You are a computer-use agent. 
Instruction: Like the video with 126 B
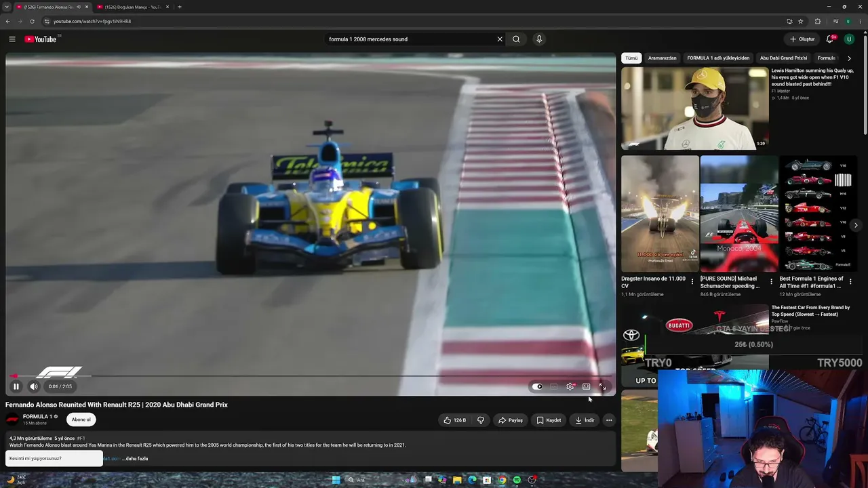455,420
